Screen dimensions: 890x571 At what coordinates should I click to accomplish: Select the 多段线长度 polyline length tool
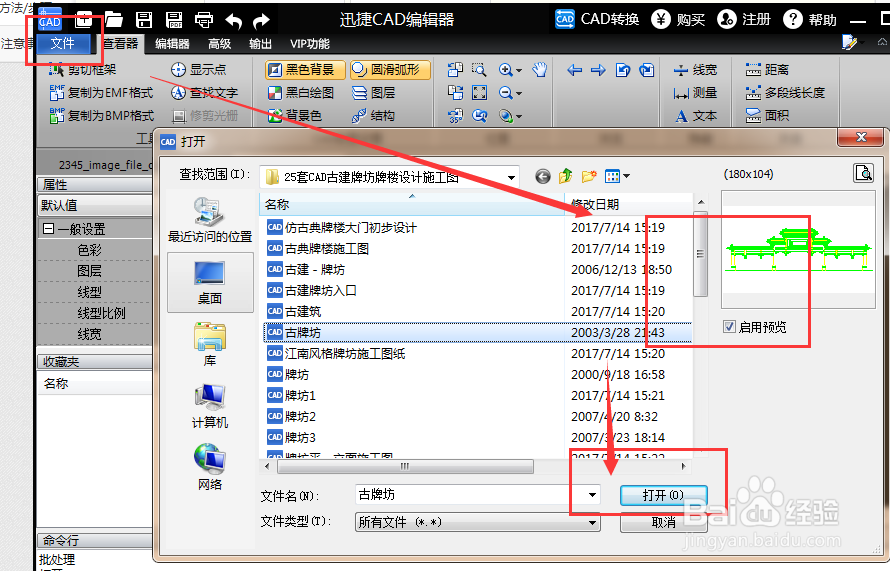point(785,93)
